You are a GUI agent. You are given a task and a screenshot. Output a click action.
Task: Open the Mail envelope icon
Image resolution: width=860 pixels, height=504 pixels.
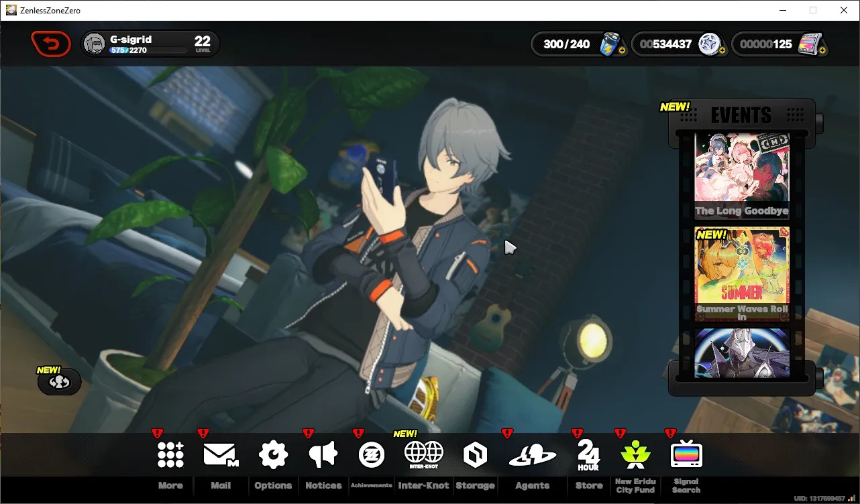click(221, 454)
